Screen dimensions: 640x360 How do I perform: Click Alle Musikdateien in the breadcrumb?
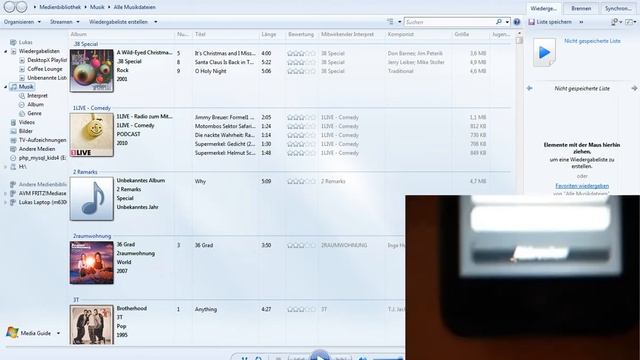(x=134, y=7)
